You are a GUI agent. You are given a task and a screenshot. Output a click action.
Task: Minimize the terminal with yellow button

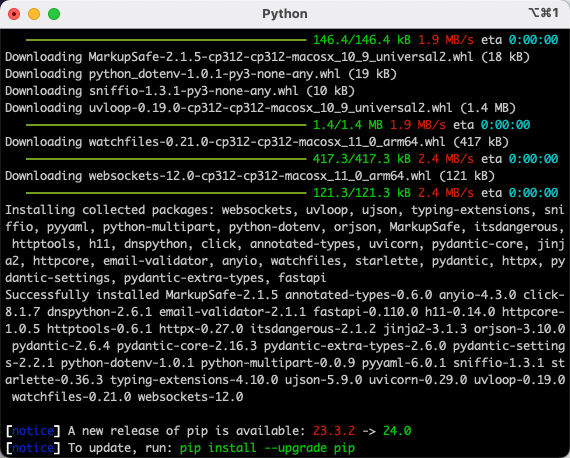[x=34, y=14]
